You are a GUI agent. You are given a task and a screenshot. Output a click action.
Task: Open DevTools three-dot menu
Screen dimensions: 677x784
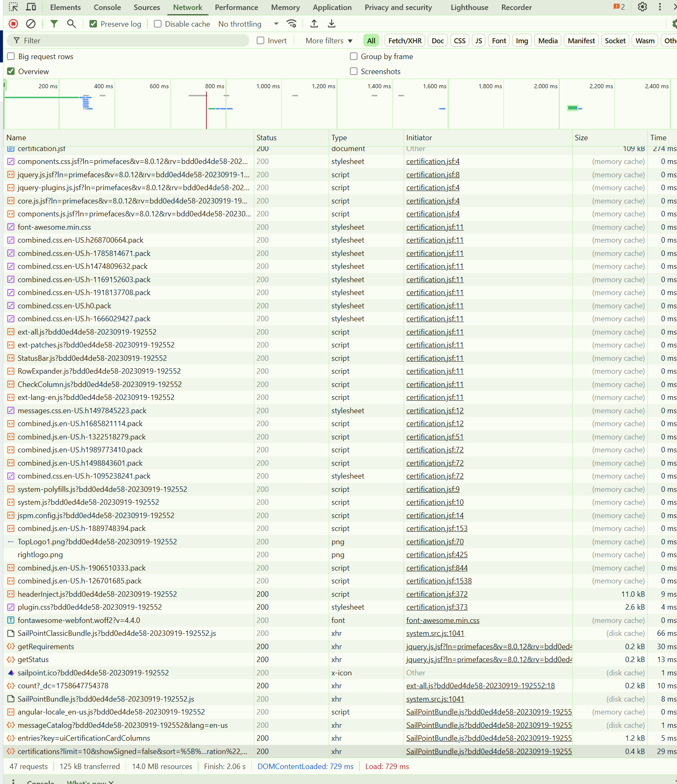tap(660, 7)
